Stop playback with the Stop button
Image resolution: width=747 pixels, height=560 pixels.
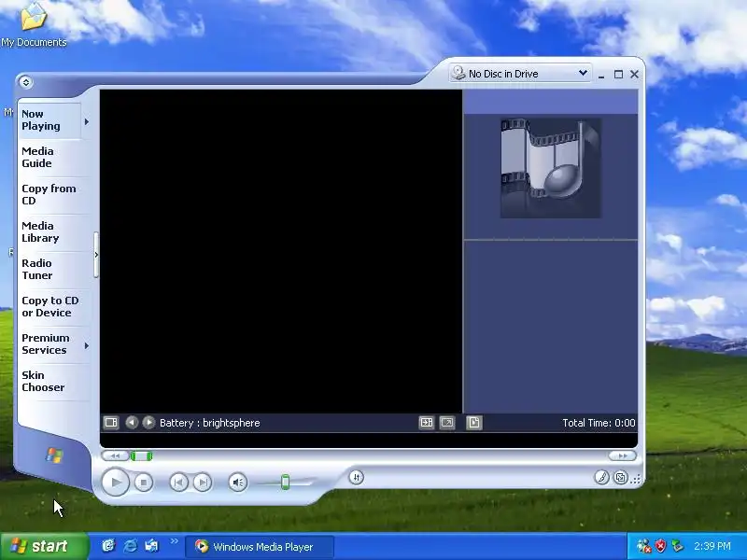(x=144, y=483)
